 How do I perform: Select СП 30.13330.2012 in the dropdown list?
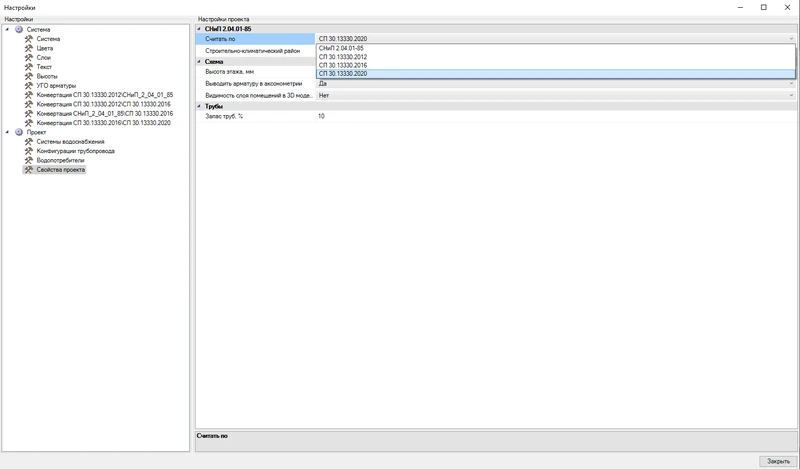click(x=343, y=57)
